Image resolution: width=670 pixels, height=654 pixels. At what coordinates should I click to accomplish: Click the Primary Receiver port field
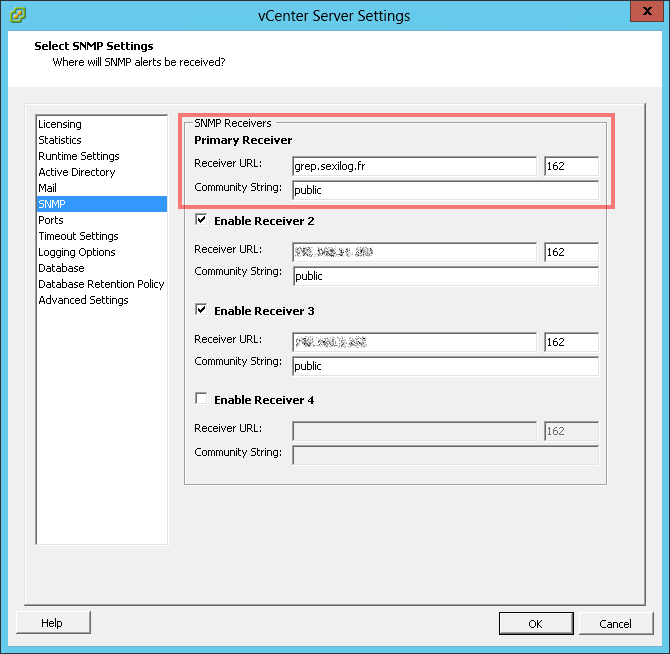[571, 166]
